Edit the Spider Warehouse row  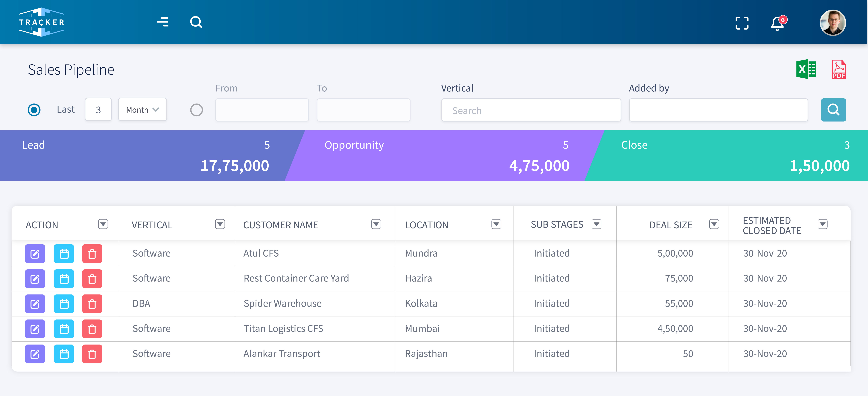coord(35,304)
